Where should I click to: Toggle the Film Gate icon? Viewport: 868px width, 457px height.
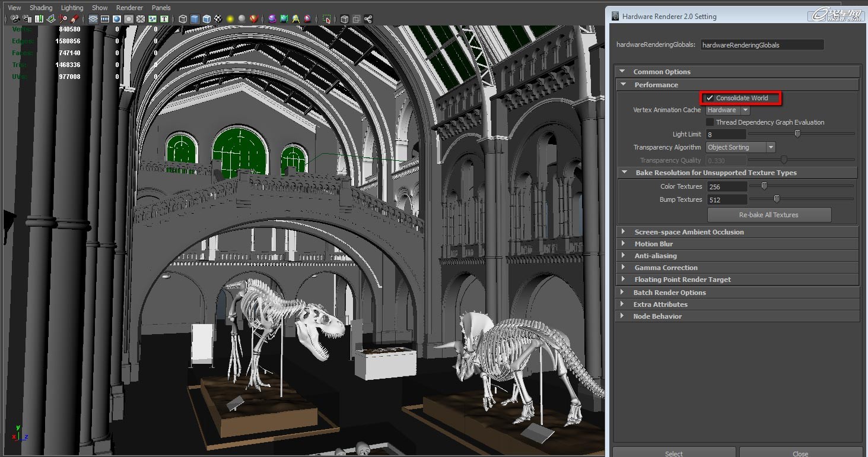tap(105, 19)
